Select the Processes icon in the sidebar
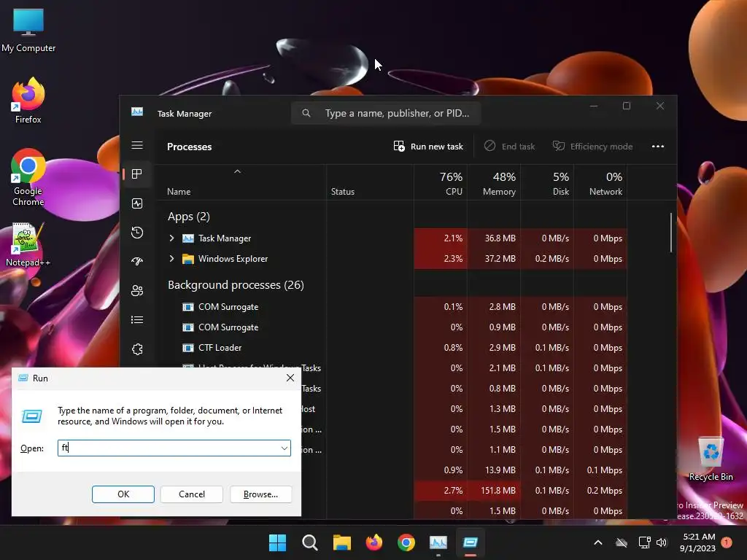 (137, 174)
